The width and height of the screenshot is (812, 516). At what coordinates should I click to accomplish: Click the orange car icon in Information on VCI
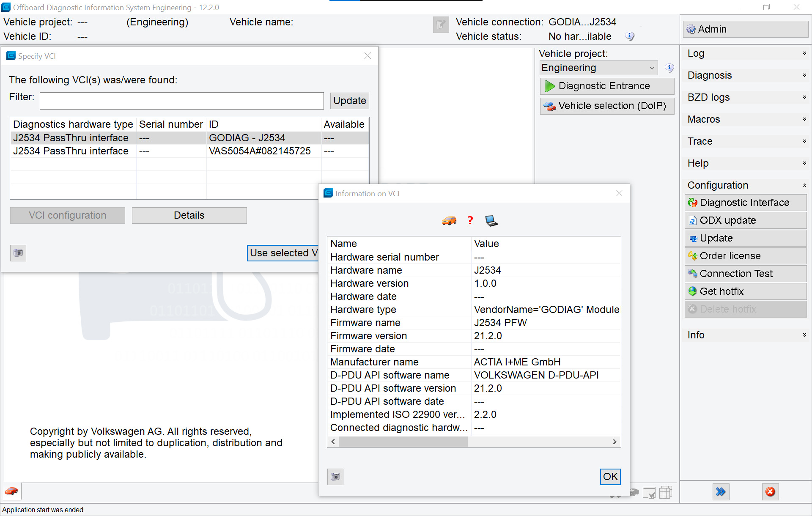449,220
